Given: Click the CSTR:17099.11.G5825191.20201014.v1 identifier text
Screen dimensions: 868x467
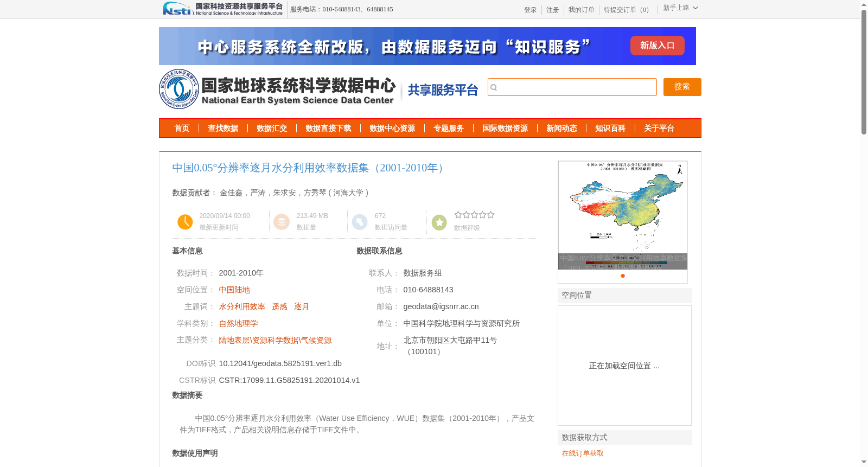Looking at the screenshot, I should [289, 381].
